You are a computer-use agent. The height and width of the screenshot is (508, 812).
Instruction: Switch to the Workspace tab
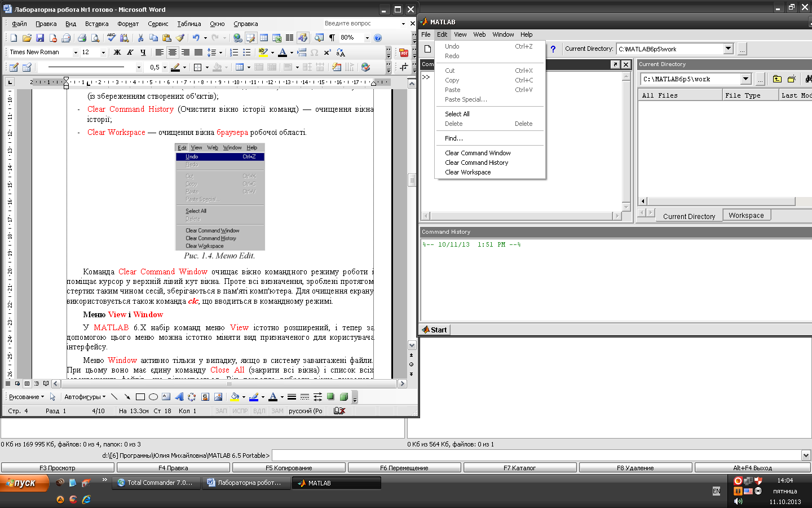[x=745, y=216]
